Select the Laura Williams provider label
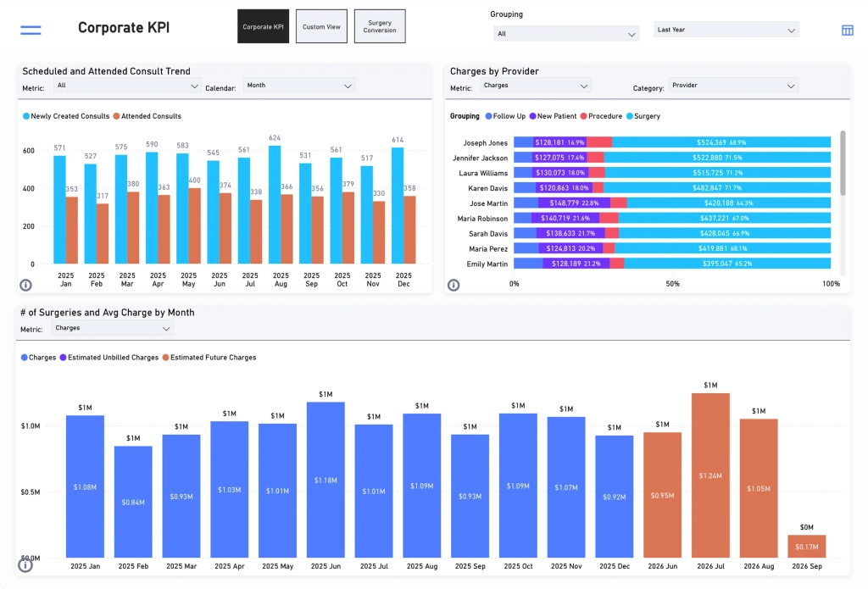 482,173
